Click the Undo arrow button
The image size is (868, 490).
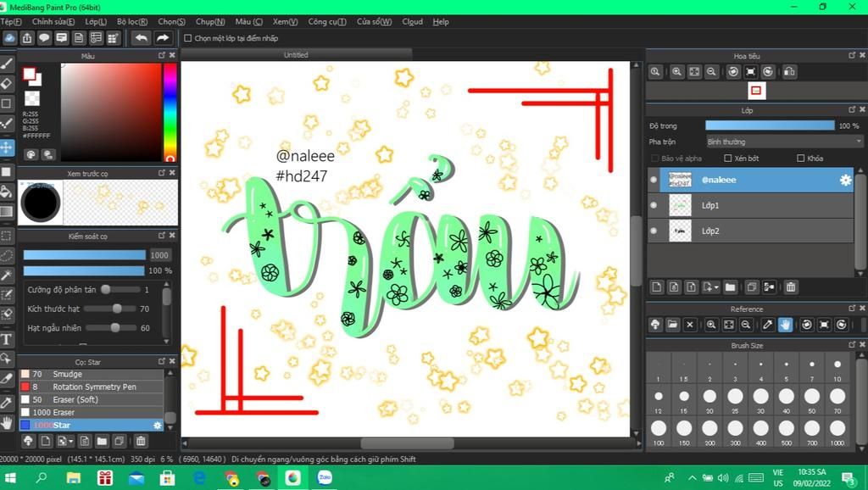(142, 37)
